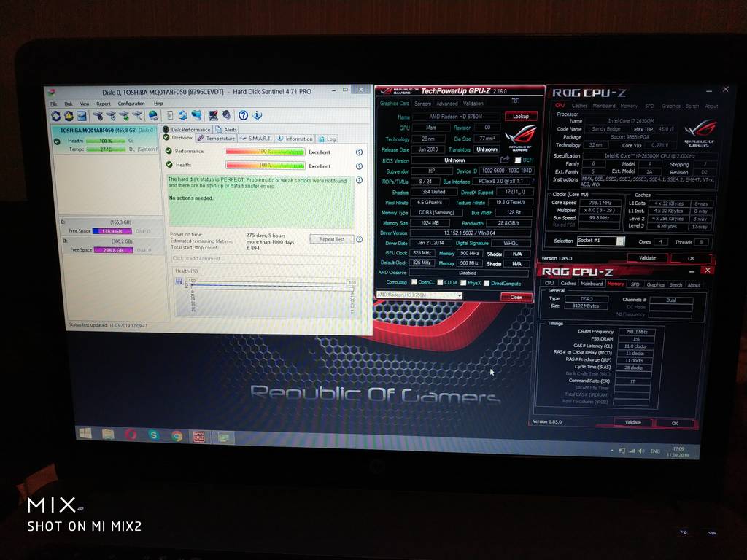
Task: Click the blue question mark help toolbar icon
Action: (243, 115)
